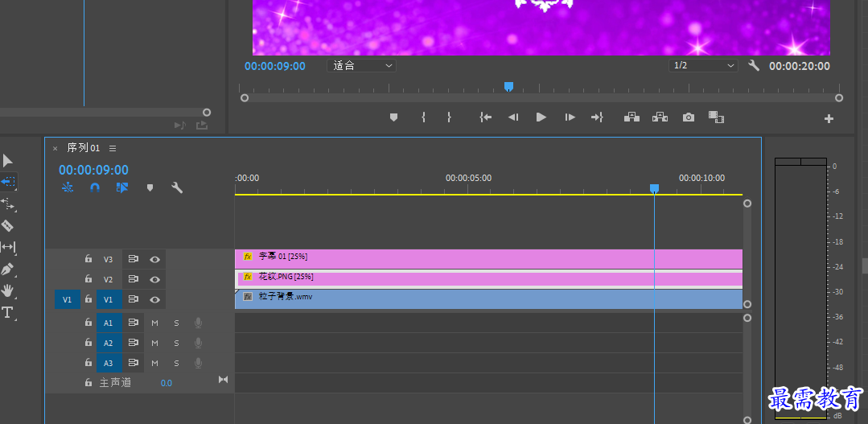This screenshot has height=424, width=868.
Task: Go to Out point button
Action: tap(597, 117)
